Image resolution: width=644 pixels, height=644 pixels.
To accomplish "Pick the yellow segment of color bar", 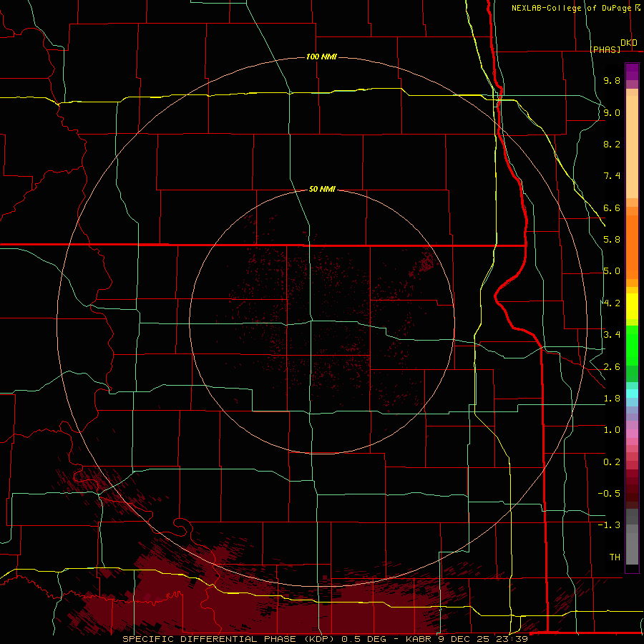I will click(x=632, y=306).
